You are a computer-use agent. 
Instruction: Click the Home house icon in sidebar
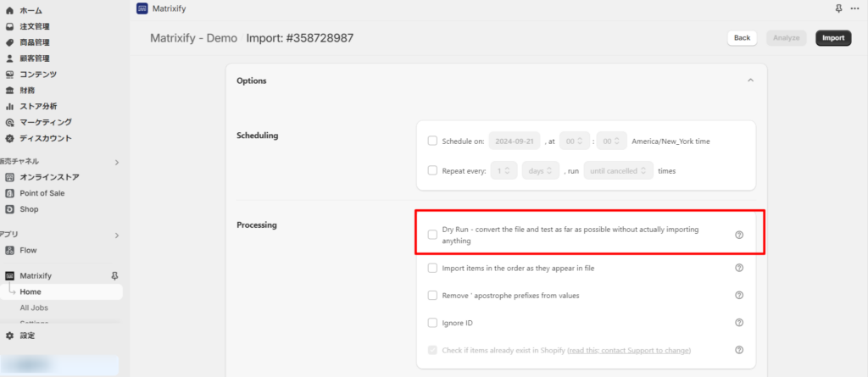tap(9, 10)
